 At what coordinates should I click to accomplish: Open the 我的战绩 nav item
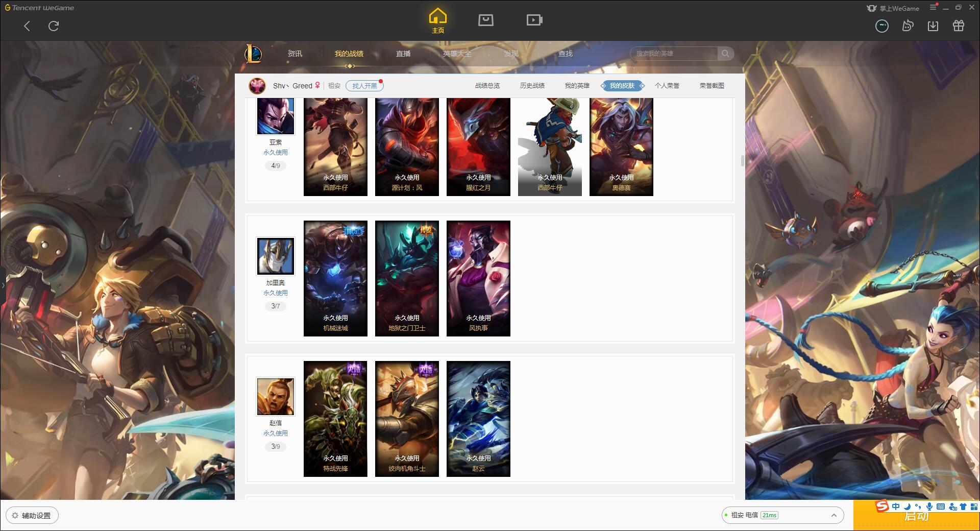click(x=349, y=54)
